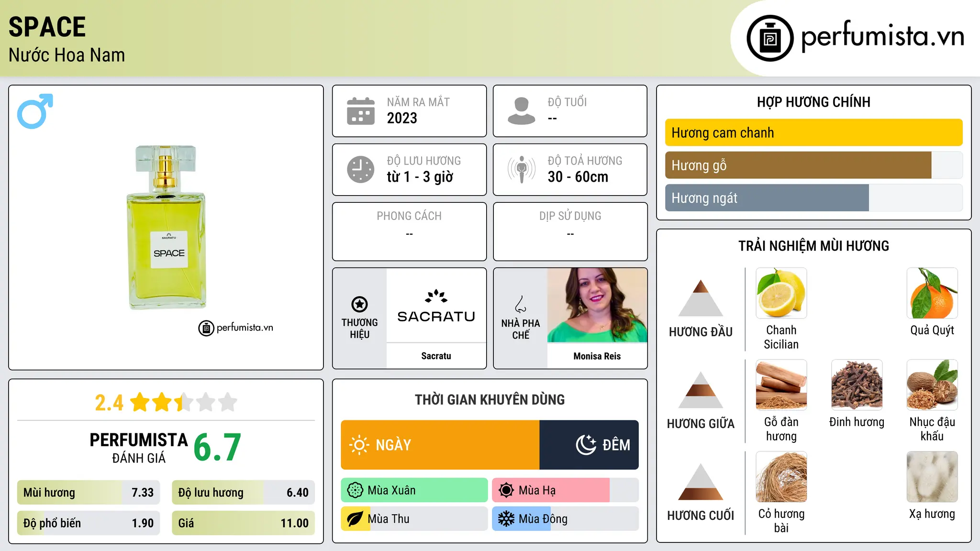980x551 pixels.
Task: Click the flower icon for Mùa Xuân
Action: click(x=355, y=490)
